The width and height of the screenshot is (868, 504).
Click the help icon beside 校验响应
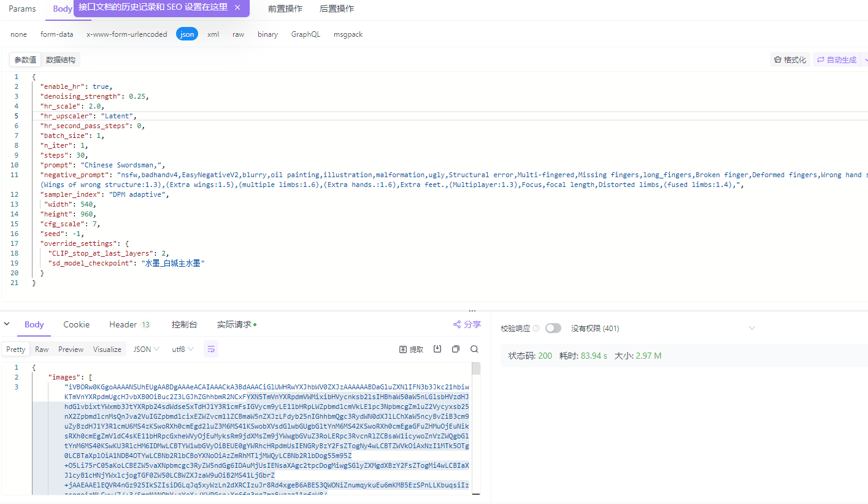click(x=536, y=328)
